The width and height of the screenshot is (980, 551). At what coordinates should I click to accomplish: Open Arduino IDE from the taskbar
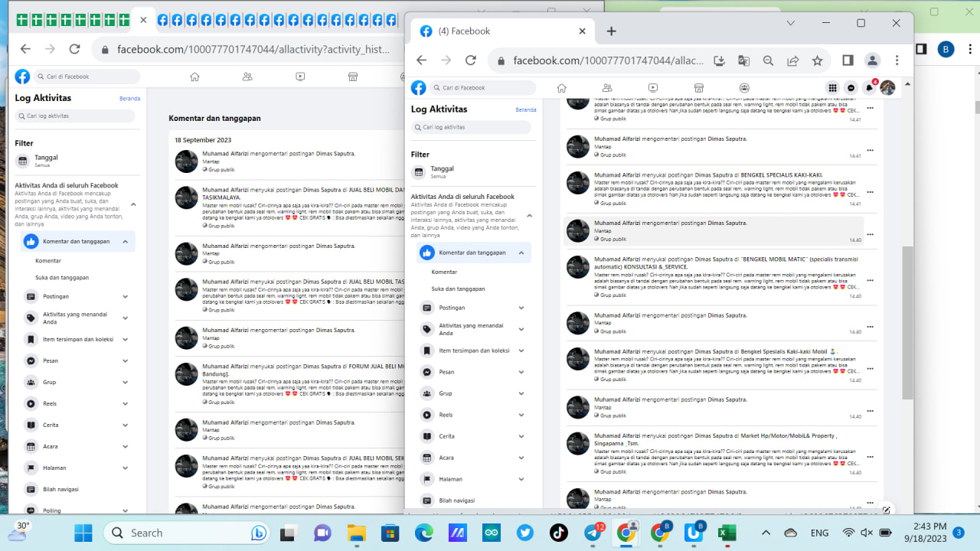(491, 533)
